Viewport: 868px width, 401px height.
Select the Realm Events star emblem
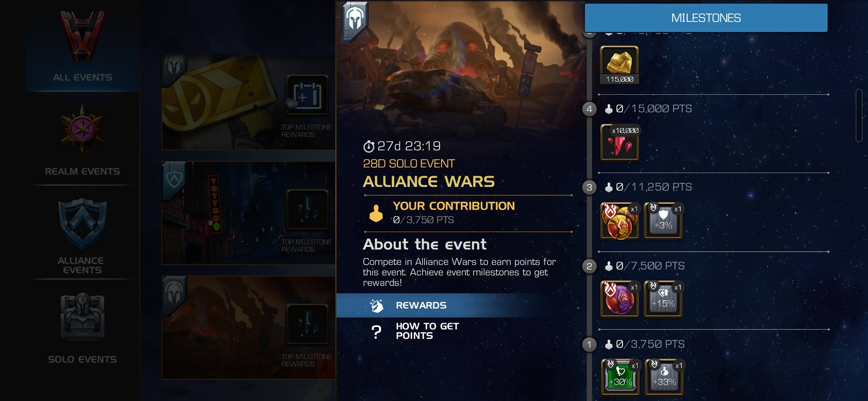[x=82, y=129]
